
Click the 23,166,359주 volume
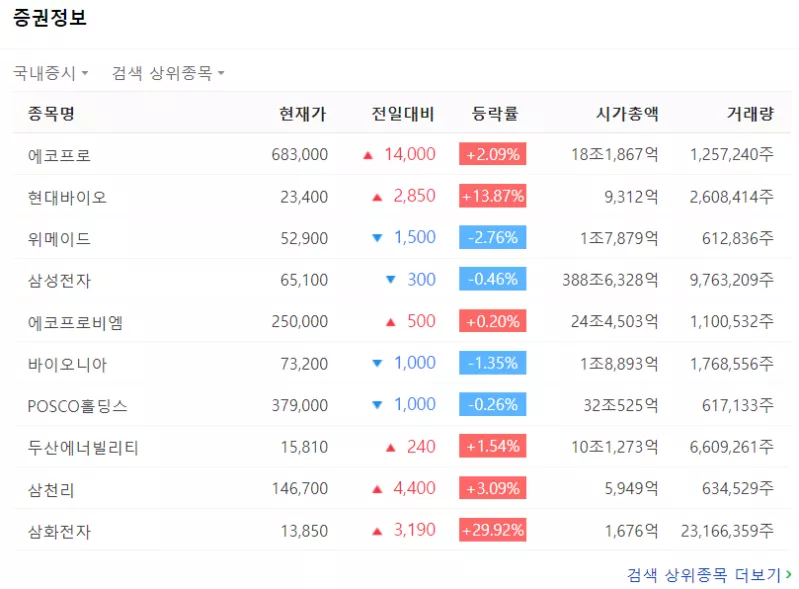(x=727, y=530)
